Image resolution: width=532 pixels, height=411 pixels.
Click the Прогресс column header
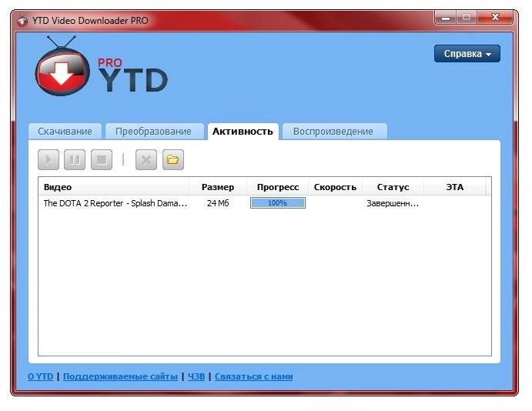278,187
